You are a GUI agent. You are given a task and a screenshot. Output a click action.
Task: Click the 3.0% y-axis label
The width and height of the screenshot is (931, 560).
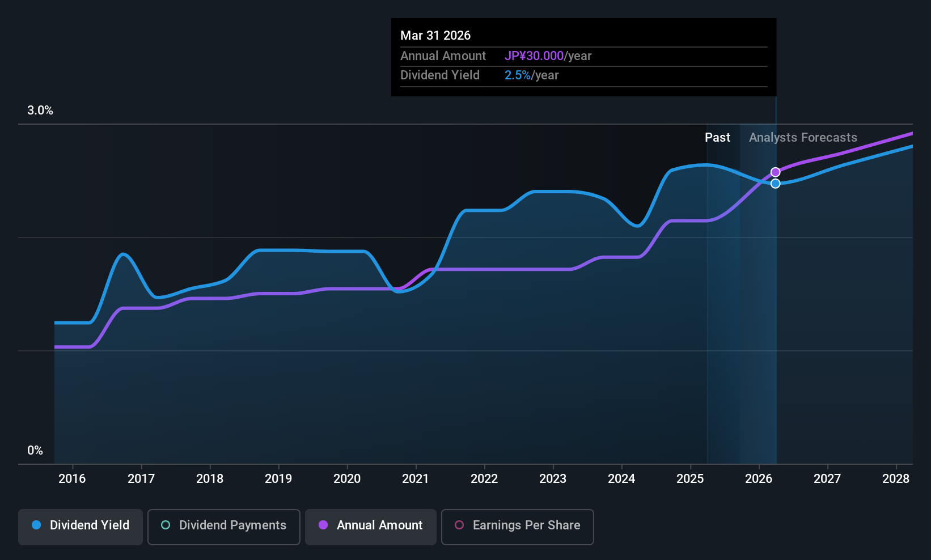40,111
